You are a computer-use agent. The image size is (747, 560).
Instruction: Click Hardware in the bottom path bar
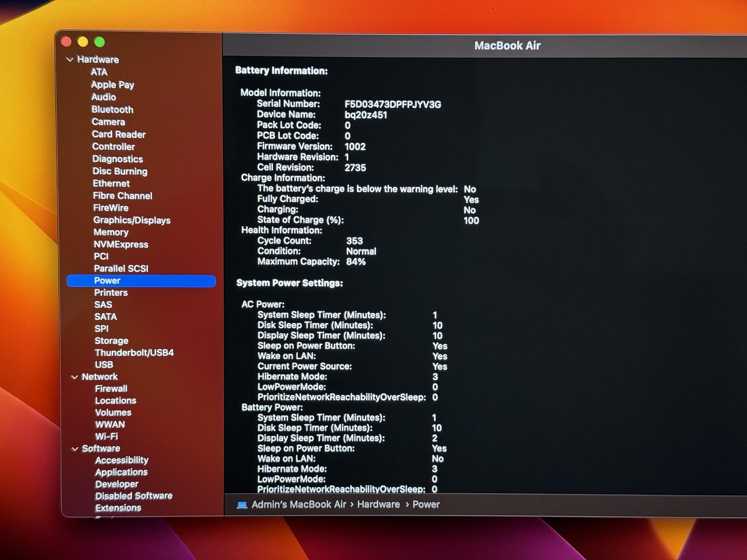tap(378, 505)
